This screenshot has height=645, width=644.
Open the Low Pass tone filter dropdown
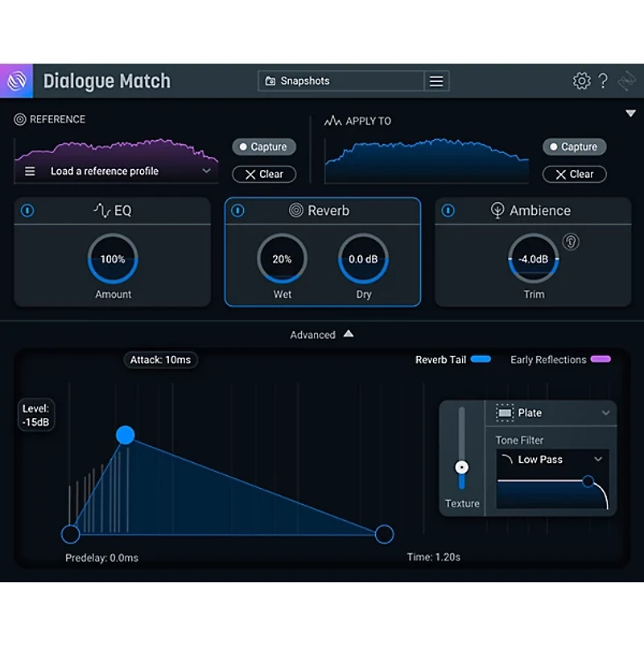552,459
